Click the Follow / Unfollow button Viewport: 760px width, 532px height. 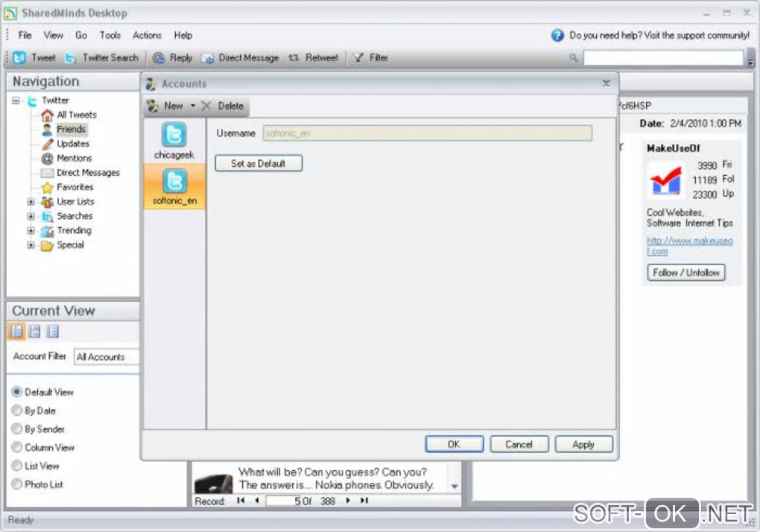pyautogui.click(x=686, y=273)
